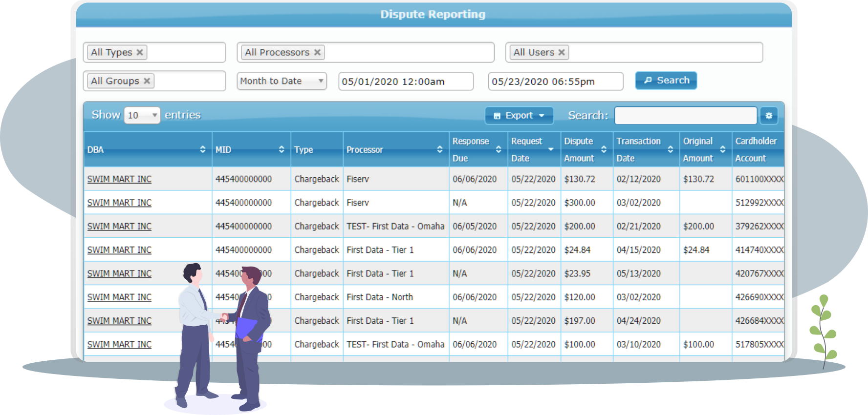Click the table settings gear icon
This screenshot has width=868, height=415.
(x=769, y=116)
